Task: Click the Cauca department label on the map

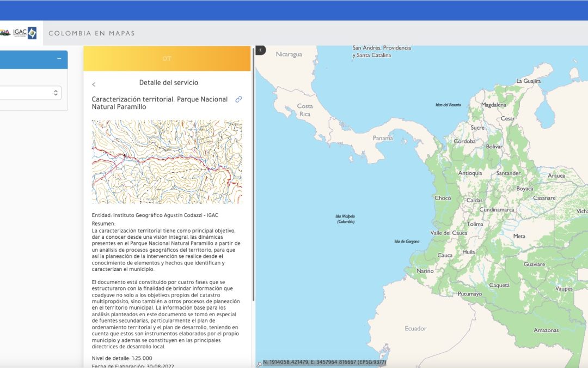Action: click(x=445, y=255)
